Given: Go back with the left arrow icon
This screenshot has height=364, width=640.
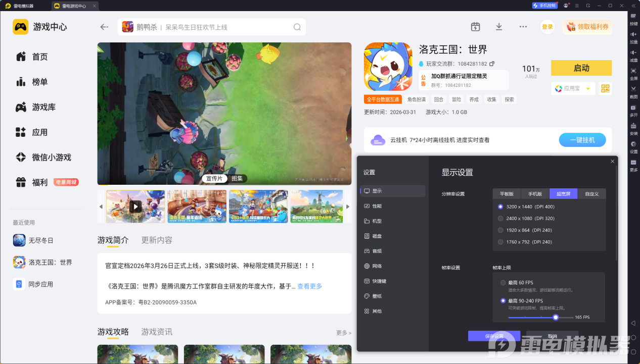Looking at the screenshot, I should [x=104, y=27].
